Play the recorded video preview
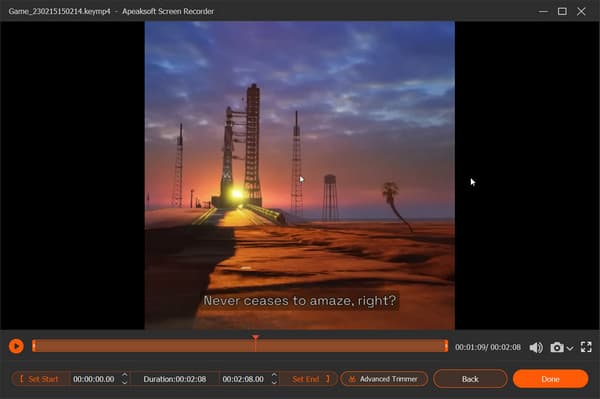The width and height of the screenshot is (600, 399). pos(16,346)
